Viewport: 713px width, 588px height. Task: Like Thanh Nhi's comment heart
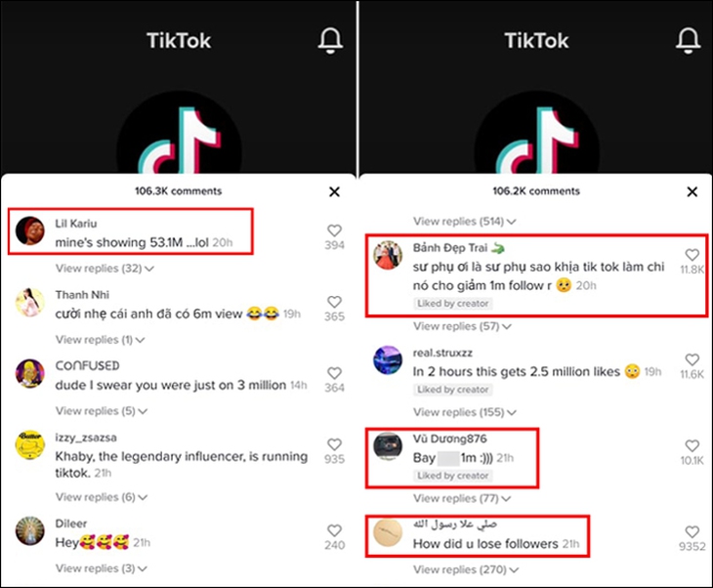[x=334, y=302]
